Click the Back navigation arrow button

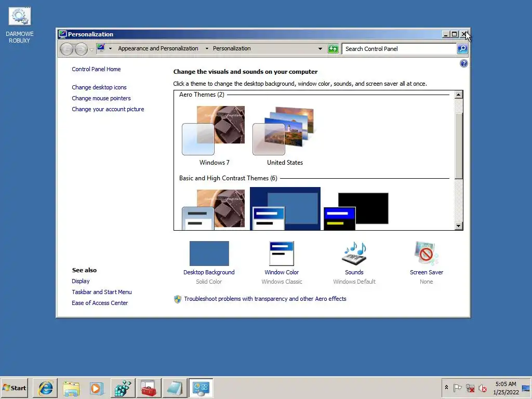coord(66,49)
